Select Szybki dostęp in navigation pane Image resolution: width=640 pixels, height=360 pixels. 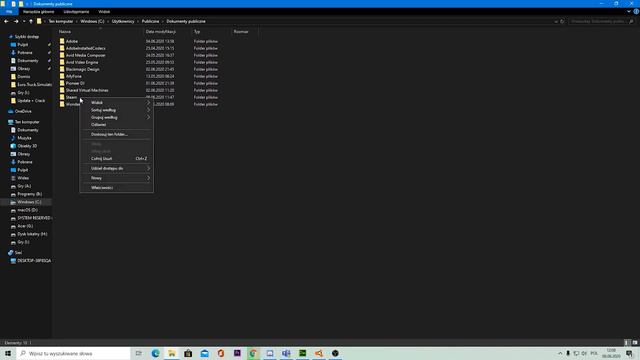[x=27, y=36]
